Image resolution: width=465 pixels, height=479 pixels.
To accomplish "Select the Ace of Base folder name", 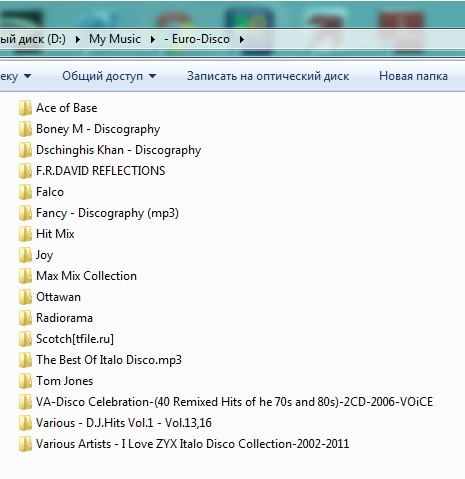I will tap(67, 108).
